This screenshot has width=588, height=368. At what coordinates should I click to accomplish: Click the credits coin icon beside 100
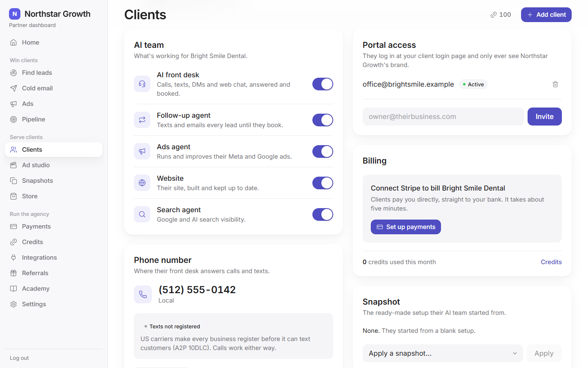click(494, 15)
